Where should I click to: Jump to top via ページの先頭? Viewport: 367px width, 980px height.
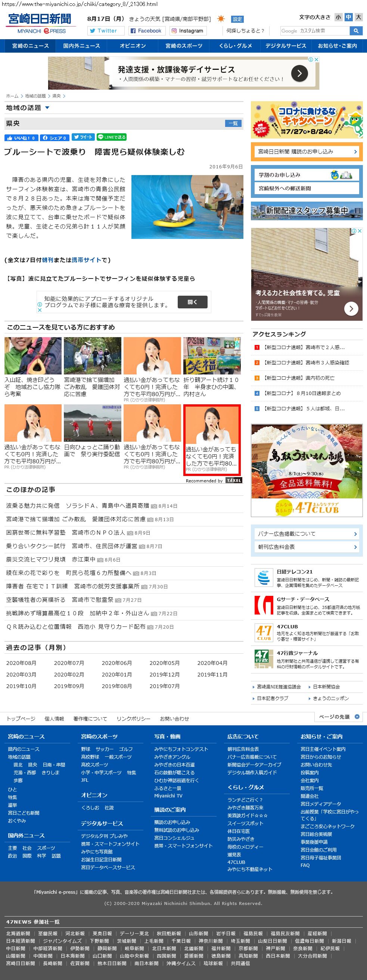[x=339, y=717]
